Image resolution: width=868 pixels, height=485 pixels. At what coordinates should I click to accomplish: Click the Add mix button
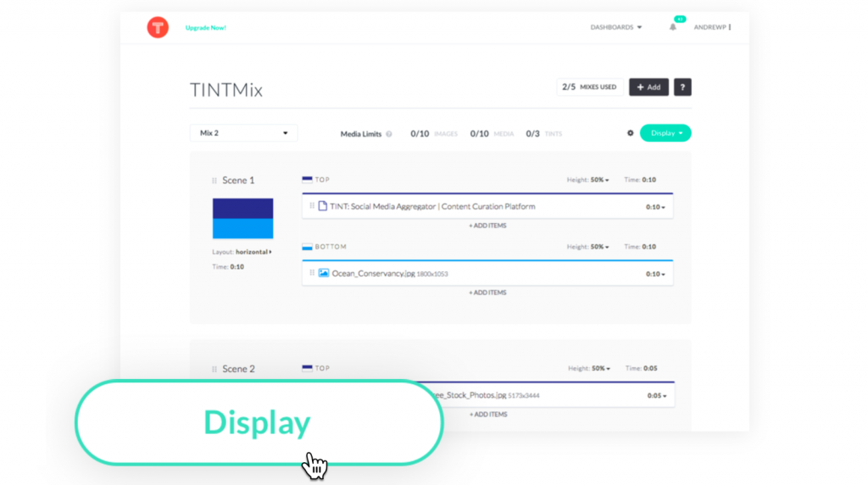(648, 87)
